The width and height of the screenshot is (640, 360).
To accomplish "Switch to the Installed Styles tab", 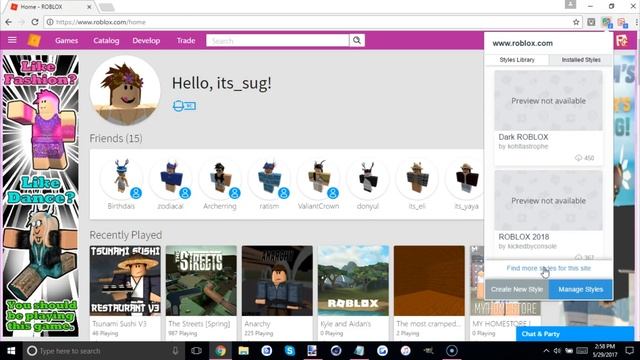I will click(581, 60).
